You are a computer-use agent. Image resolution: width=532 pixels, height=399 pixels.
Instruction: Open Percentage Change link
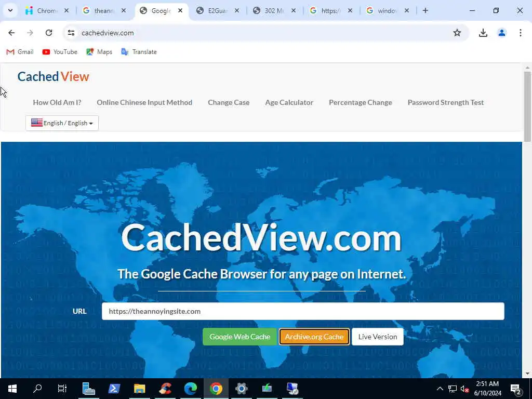pos(361,102)
